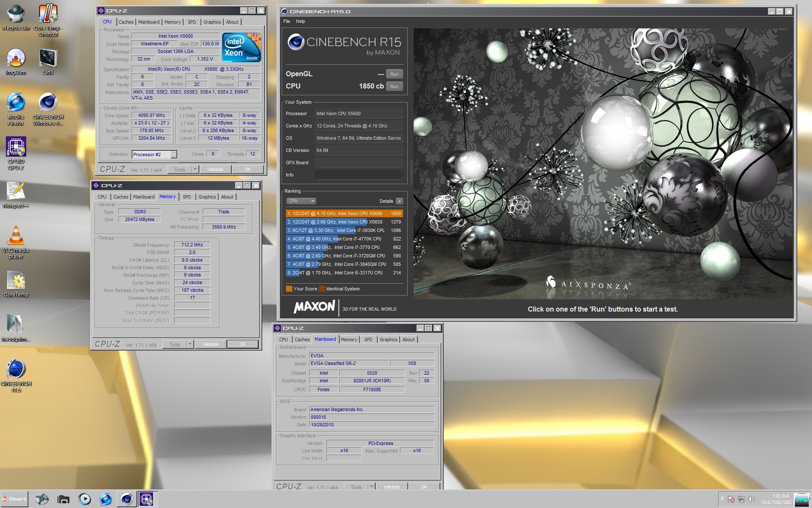This screenshot has width=812, height=508.
Task: Open the Tools dropdown arrow in top CPU-Z
Action: tap(195, 169)
